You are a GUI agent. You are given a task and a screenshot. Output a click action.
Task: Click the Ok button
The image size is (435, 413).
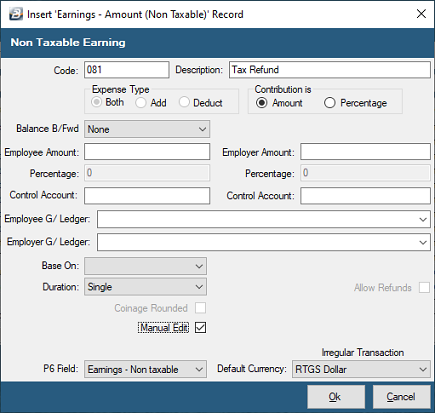336,397
